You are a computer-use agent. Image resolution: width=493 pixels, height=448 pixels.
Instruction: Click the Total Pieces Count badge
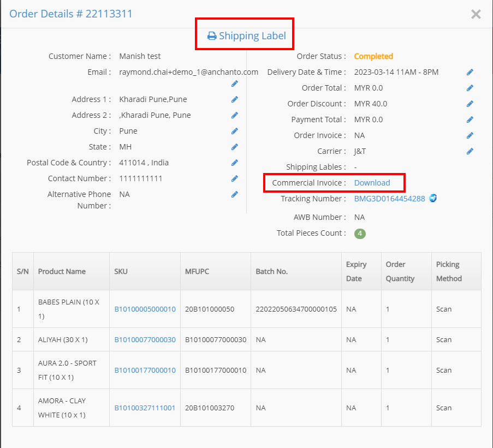(360, 234)
